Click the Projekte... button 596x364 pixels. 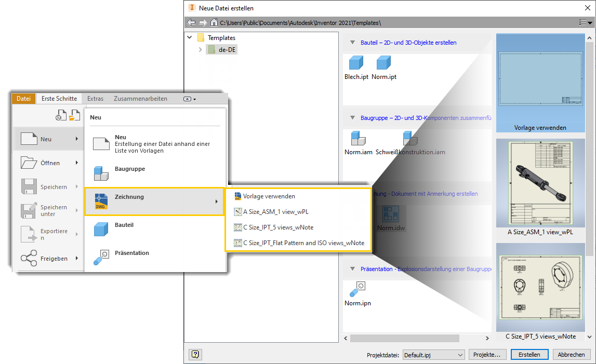pyautogui.click(x=487, y=355)
